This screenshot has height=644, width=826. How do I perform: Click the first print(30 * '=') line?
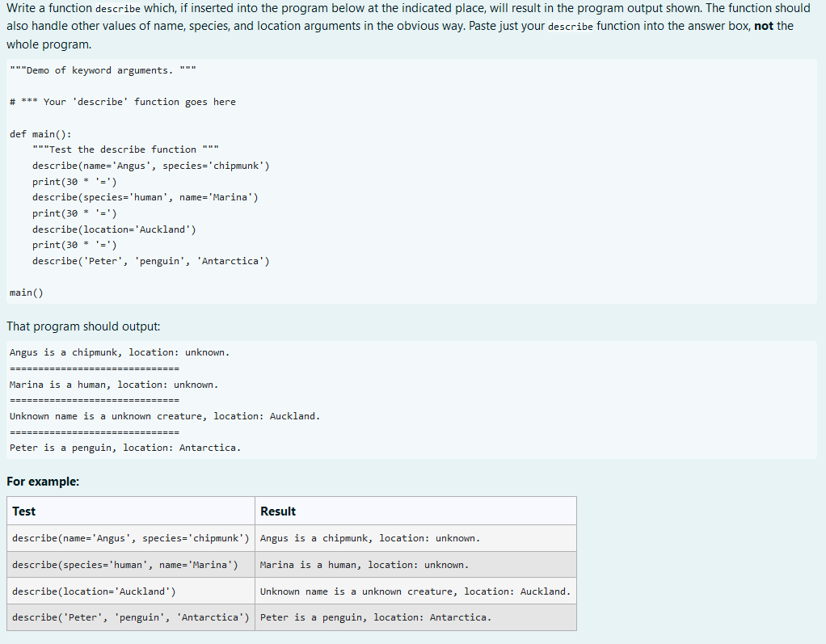74,182
